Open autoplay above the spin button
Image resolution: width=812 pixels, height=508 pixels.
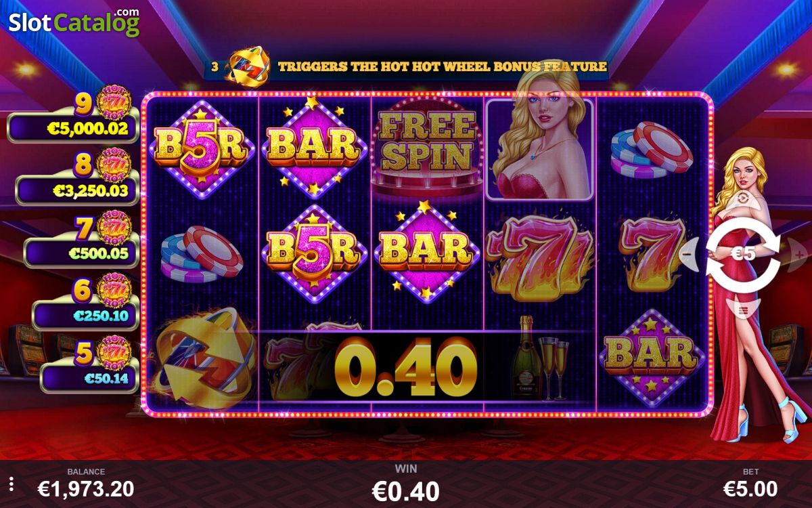[744, 198]
